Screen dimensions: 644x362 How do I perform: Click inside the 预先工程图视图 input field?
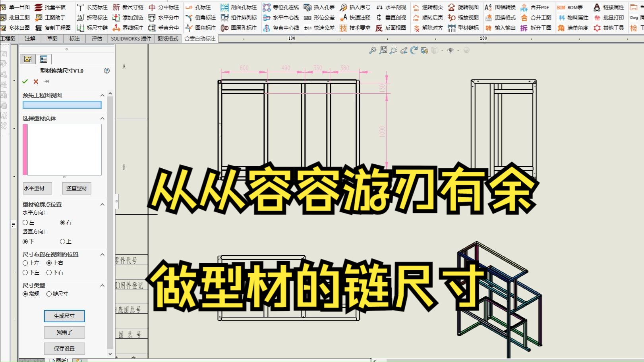62,104
